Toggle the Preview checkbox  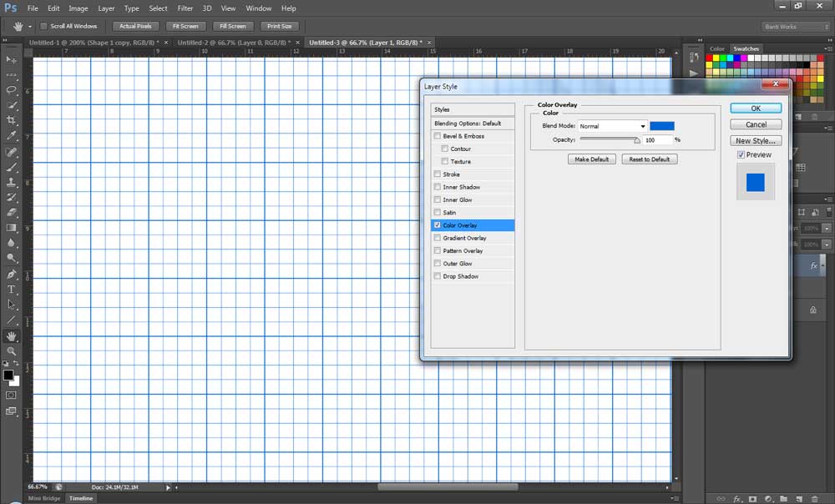click(x=741, y=155)
